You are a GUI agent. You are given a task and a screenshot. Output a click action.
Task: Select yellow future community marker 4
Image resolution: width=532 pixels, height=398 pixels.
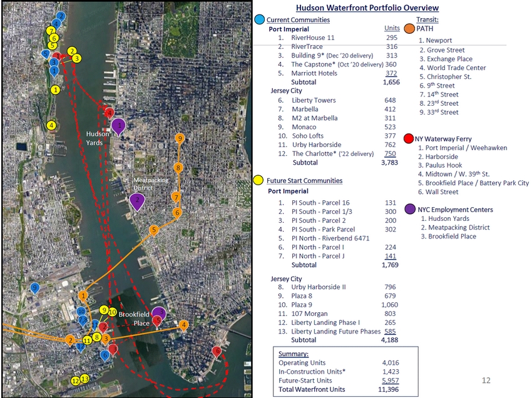coord(51,125)
